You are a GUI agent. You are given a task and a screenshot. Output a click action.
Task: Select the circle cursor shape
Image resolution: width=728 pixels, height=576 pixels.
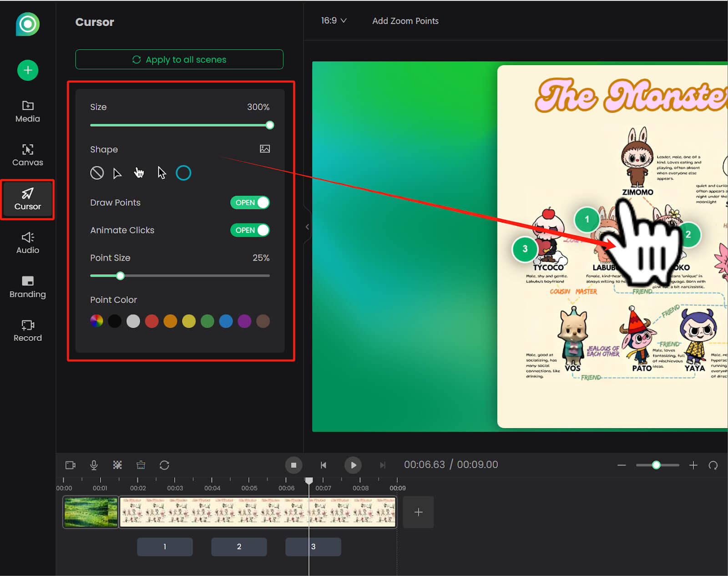click(183, 173)
